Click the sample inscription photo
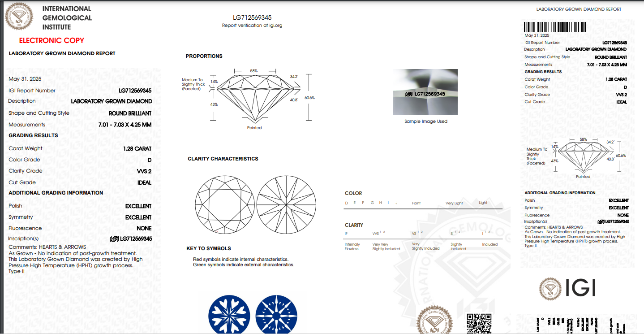644x334 pixels. [425, 92]
